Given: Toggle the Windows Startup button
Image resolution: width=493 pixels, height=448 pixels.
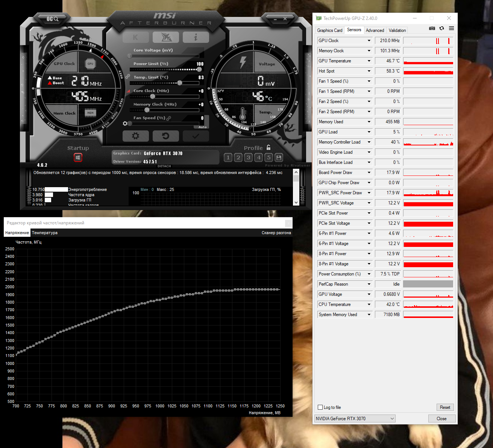Looking at the screenshot, I should pos(78,157).
